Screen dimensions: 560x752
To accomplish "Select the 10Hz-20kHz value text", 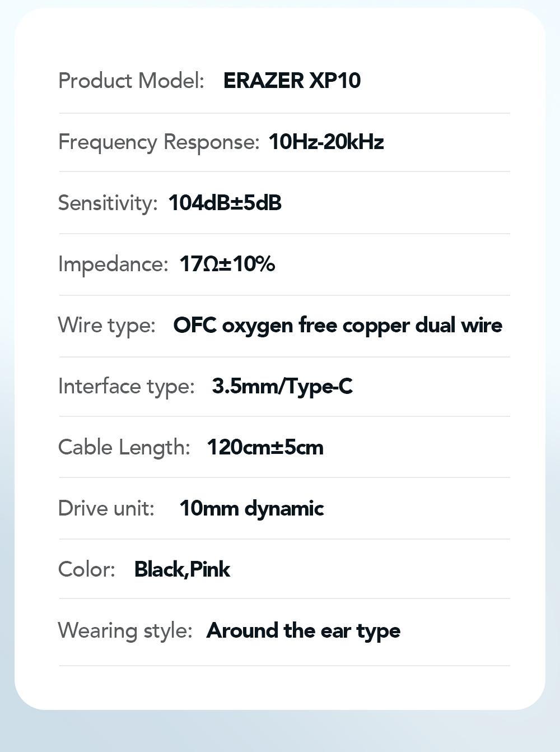I will pyautogui.click(x=326, y=142).
